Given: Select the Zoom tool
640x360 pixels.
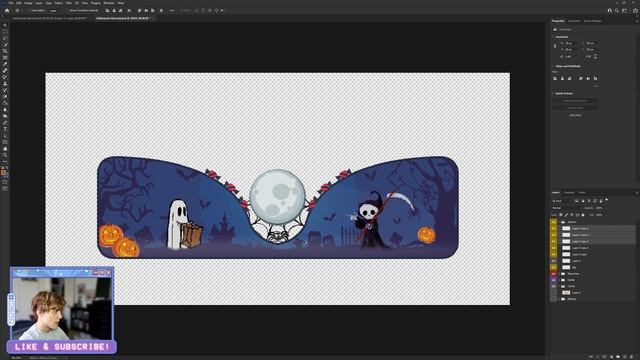Looking at the screenshot, I should coord(5,155).
